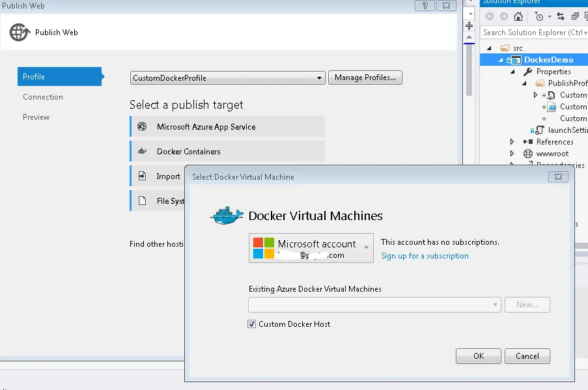This screenshot has width=588, height=390.
Task: Click the editor vertical scrollbar thumb
Action: coord(469,70)
